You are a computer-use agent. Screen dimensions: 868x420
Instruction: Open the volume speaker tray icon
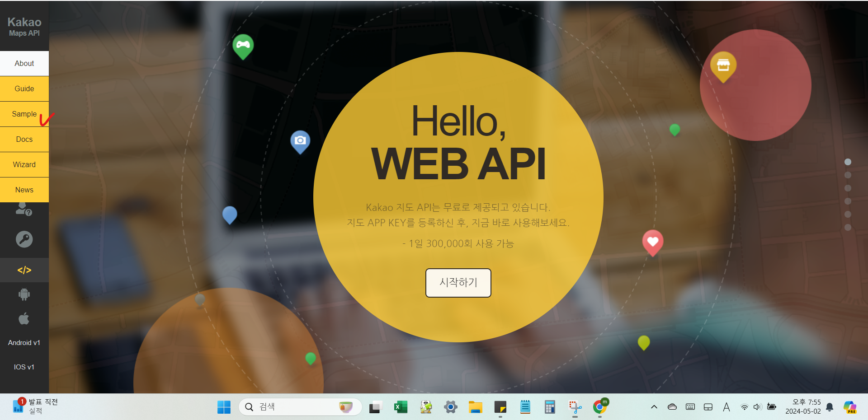pos(757,407)
